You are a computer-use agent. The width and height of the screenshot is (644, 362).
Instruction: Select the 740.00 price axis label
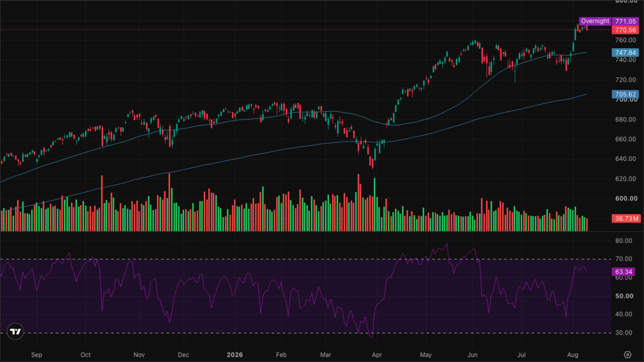(625, 60)
